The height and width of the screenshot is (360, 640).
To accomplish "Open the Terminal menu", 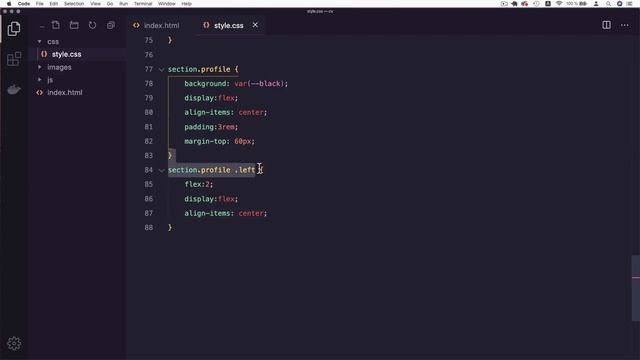I will [143, 4].
